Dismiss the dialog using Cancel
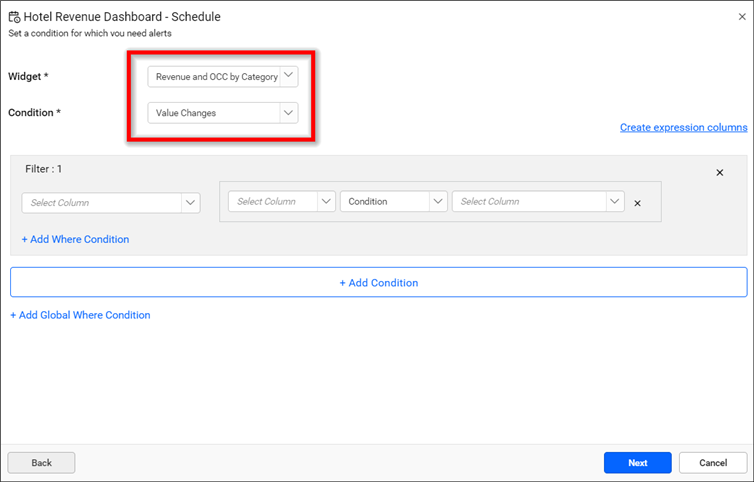The width and height of the screenshot is (754, 482). pyautogui.click(x=712, y=463)
